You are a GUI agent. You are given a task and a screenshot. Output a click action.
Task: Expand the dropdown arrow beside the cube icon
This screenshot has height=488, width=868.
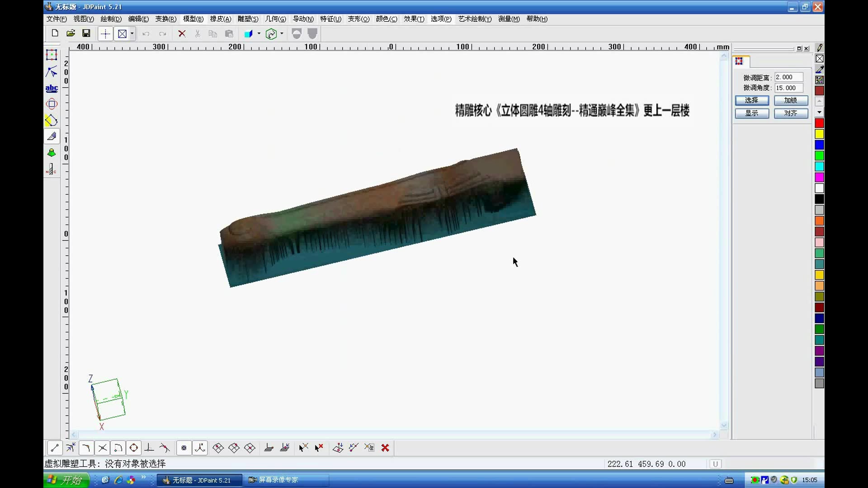coord(259,33)
